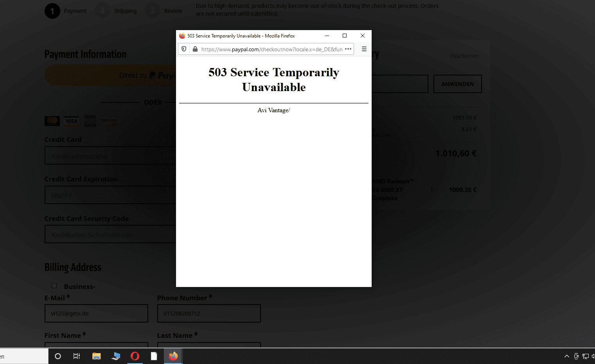Open the blank document taskbar icon

(x=154, y=356)
